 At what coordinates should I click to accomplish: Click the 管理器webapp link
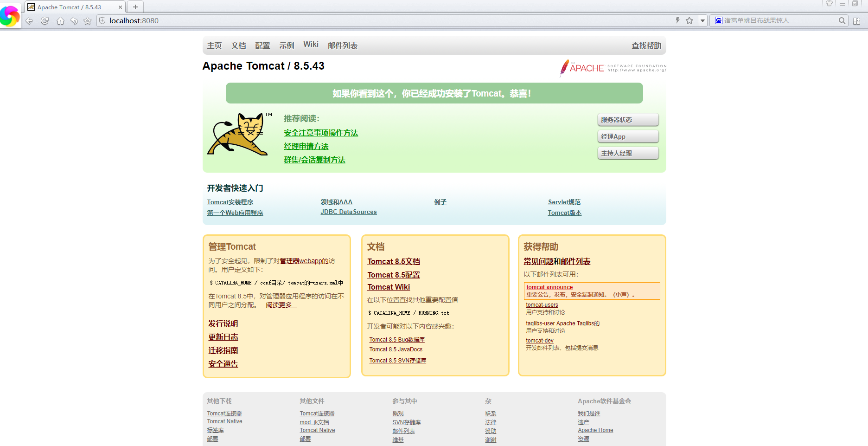(x=304, y=261)
